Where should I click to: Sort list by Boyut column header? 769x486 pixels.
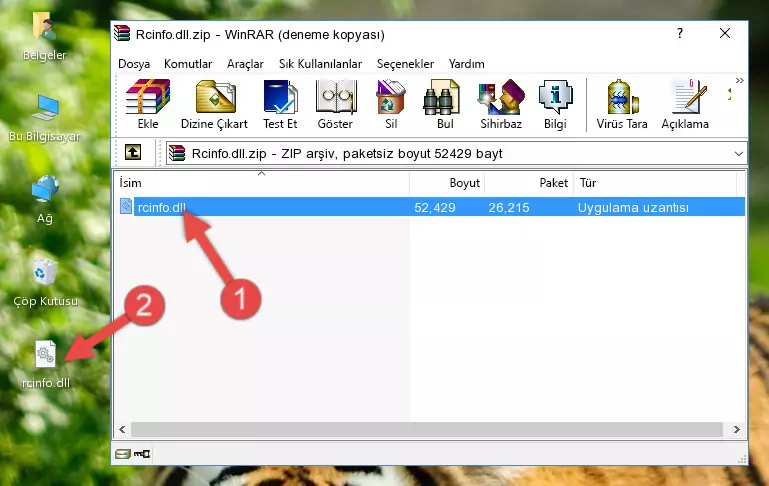tap(447, 183)
